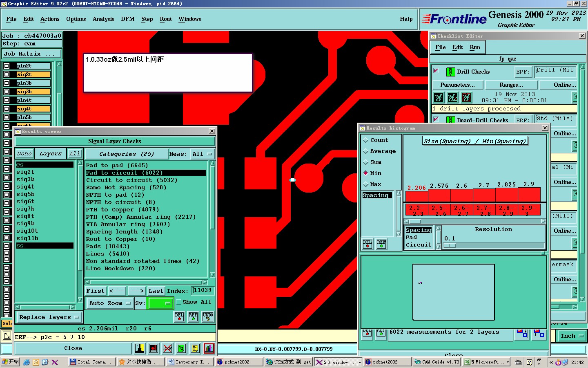Click the Resolution slider handle

click(x=450, y=245)
